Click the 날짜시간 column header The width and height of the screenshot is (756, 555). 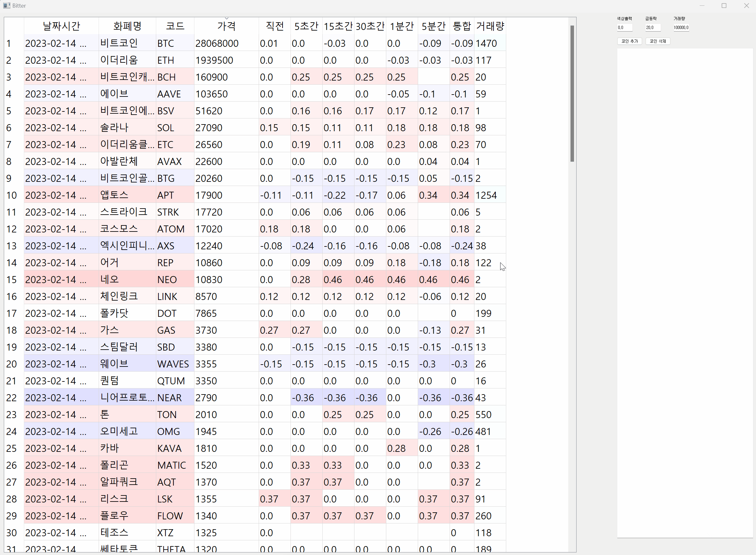point(61,26)
